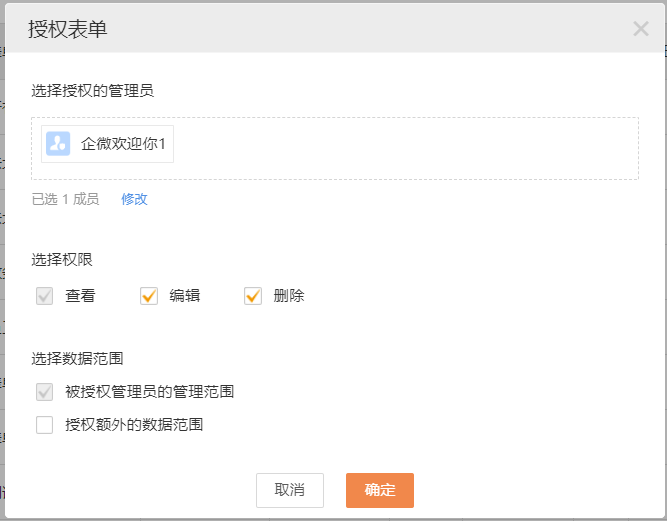
Task: Close the 授权表单 dialog with the X
Action: (x=641, y=29)
